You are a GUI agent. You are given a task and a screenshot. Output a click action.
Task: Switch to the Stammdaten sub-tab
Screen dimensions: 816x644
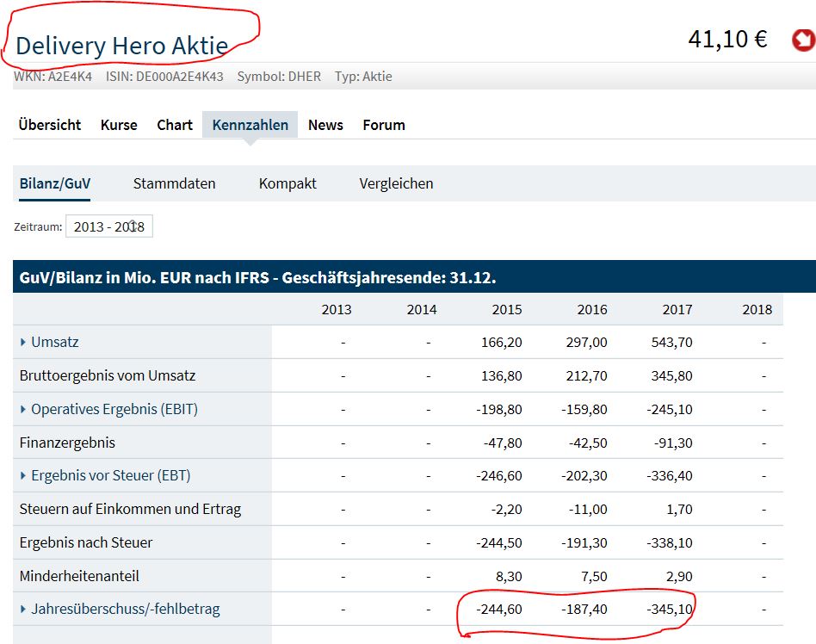[x=174, y=183]
